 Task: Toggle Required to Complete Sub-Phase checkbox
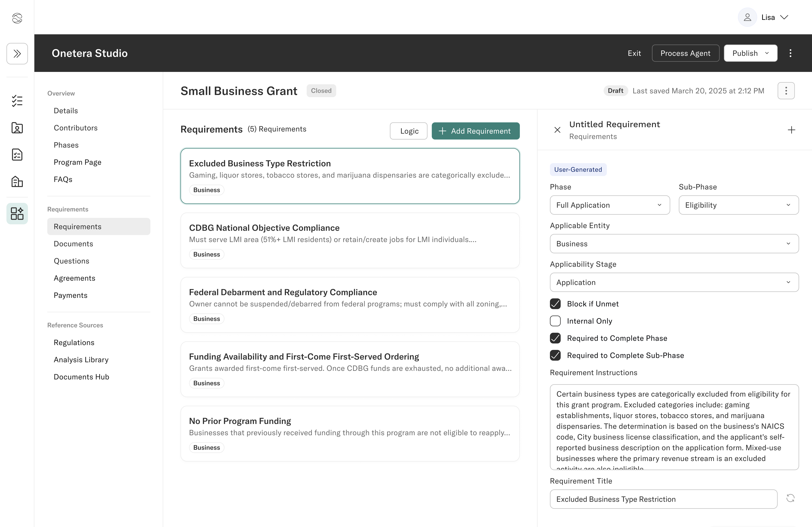pos(555,355)
